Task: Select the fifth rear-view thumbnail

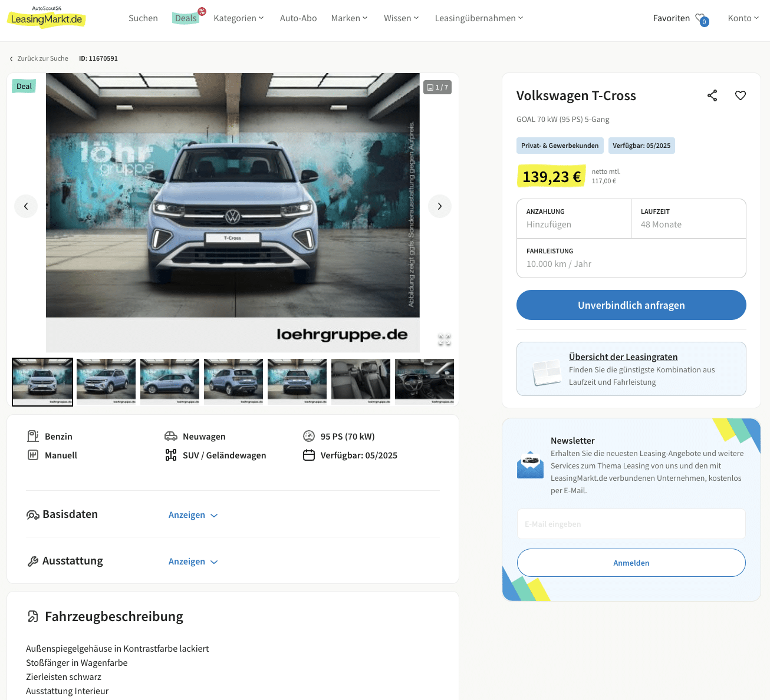Action: coord(297,382)
